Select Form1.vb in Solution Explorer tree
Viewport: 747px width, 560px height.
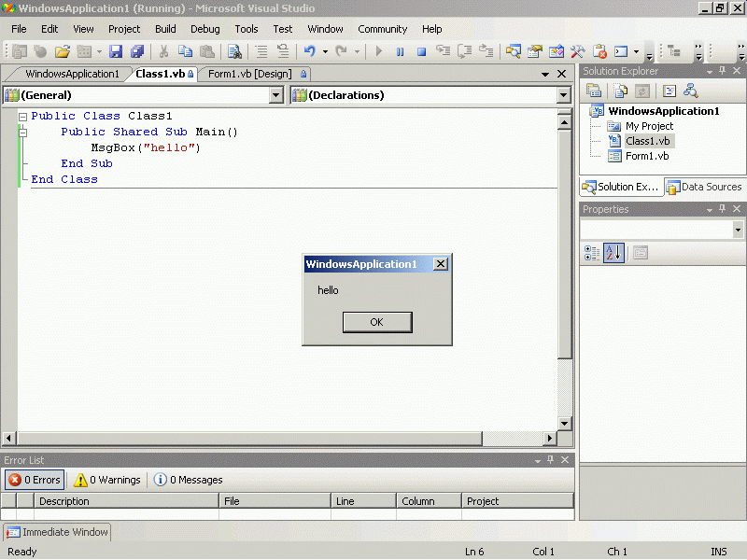(646, 156)
